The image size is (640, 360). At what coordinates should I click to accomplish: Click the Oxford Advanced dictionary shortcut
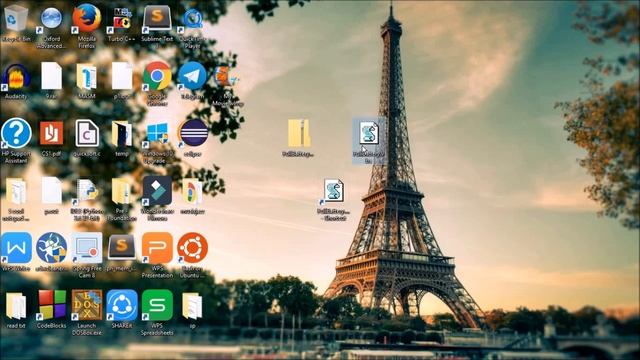coord(51,20)
